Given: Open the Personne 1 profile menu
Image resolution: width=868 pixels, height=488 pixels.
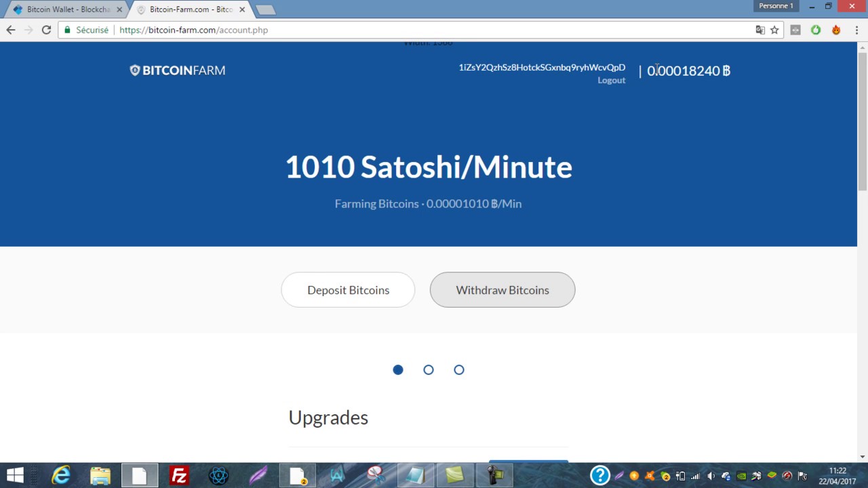Looking at the screenshot, I should pos(776,6).
